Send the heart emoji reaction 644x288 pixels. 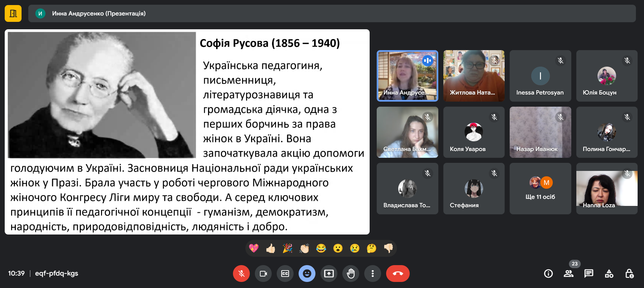pyautogui.click(x=254, y=248)
